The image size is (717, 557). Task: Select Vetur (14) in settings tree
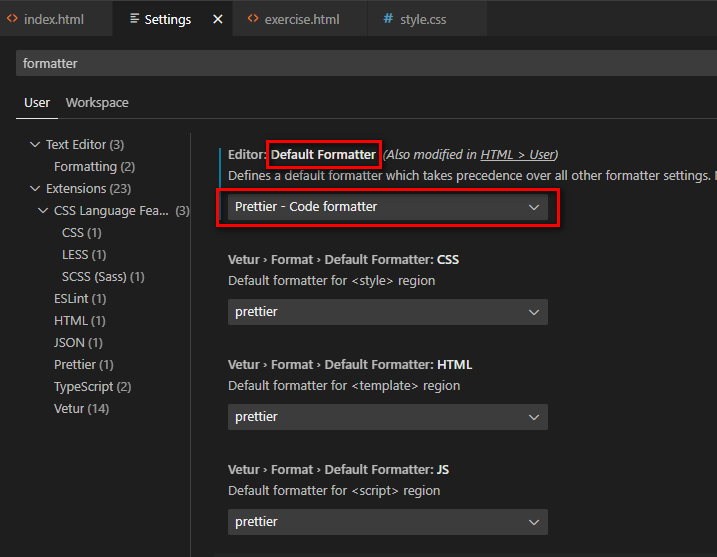81,408
